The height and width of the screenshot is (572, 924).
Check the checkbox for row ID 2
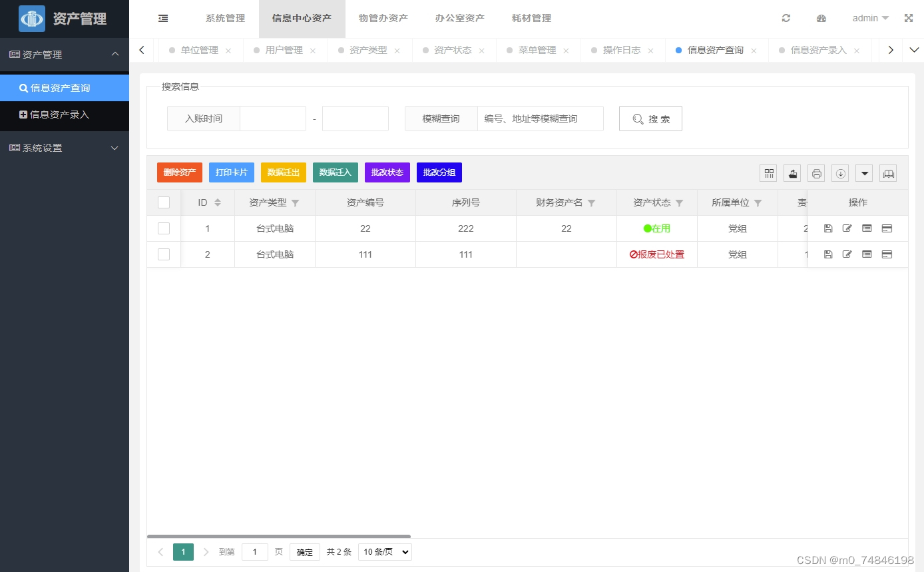coord(164,254)
